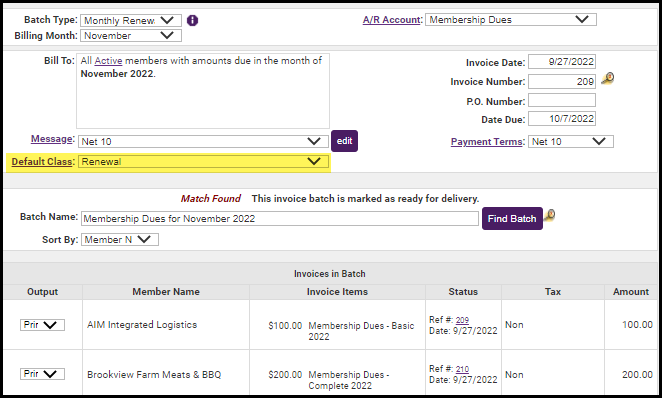Click the lookup icon beside Find Batch
This screenshot has width=662, height=398.
coord(549,216)
